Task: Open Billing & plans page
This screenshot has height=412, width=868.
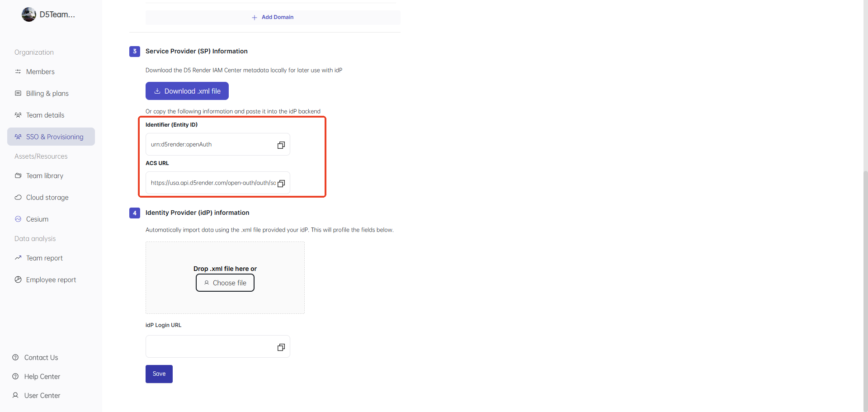Action: pyautogui.click(x=47, y=94)
